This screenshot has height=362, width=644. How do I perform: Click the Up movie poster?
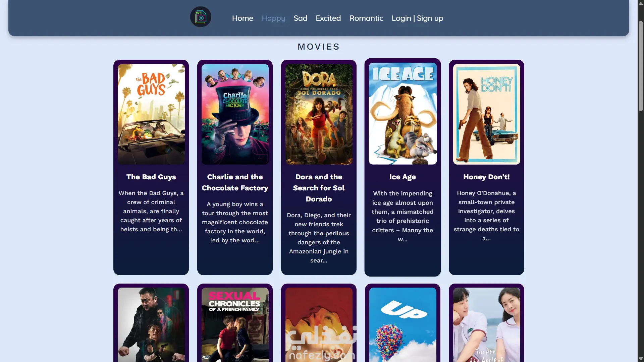(402, 324)
